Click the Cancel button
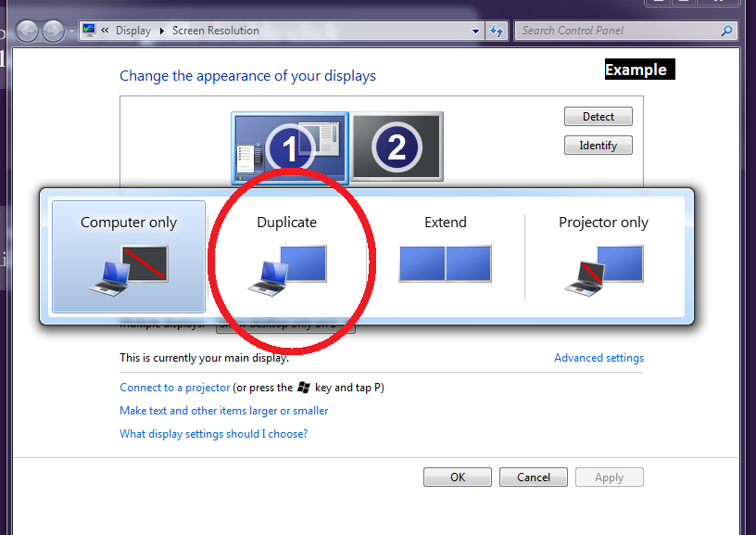The height and width of the screenshot is (535, 756). [533, 478]
